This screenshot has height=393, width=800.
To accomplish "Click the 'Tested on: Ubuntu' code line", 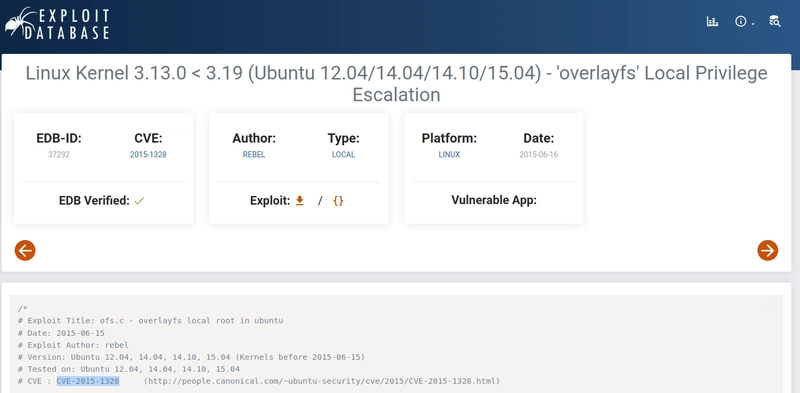I will (x=129, y=369).
